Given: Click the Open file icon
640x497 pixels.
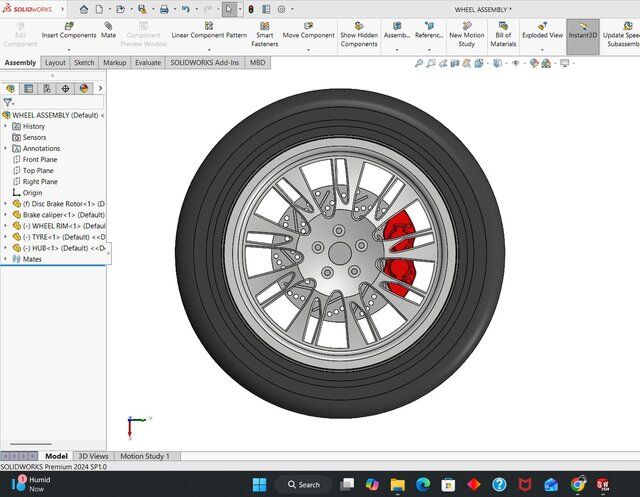Looking at the screenshot, I should (120, 9).
